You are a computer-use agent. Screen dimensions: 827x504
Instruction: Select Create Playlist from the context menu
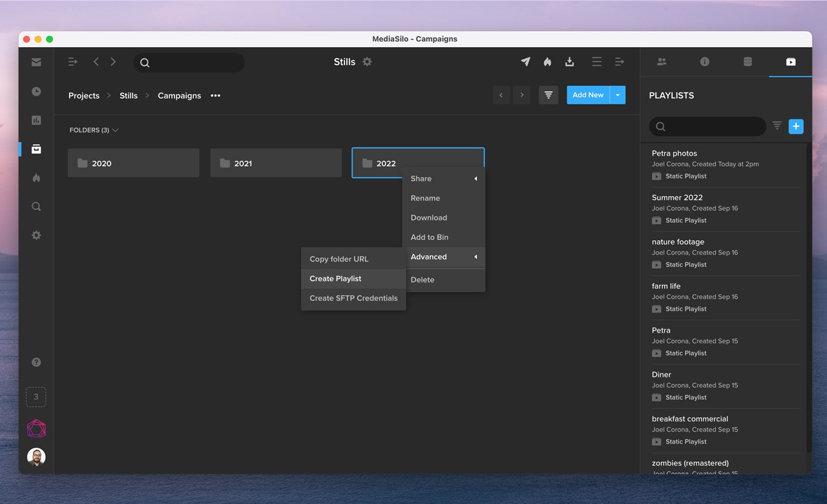335,278
